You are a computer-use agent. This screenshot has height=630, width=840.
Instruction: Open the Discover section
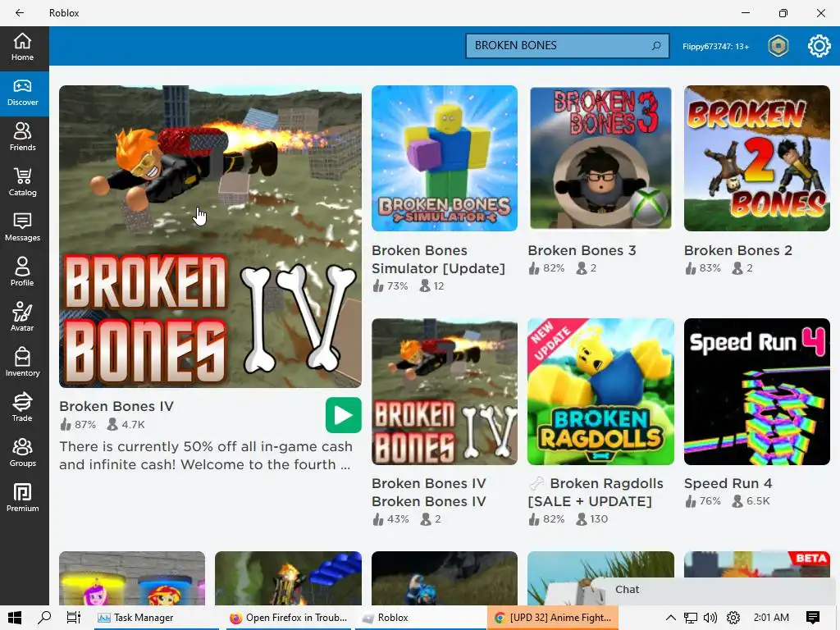tap(22, 94)
